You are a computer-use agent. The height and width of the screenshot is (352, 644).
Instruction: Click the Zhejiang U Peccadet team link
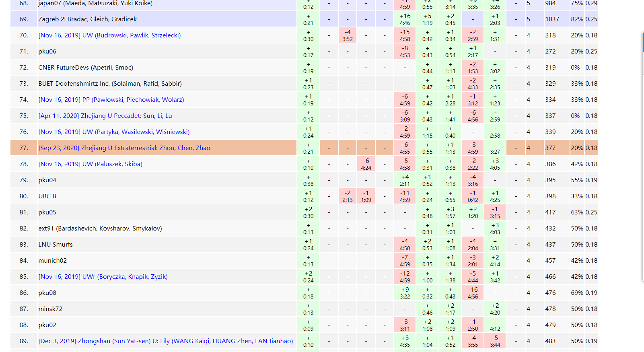tap(105, 116)
